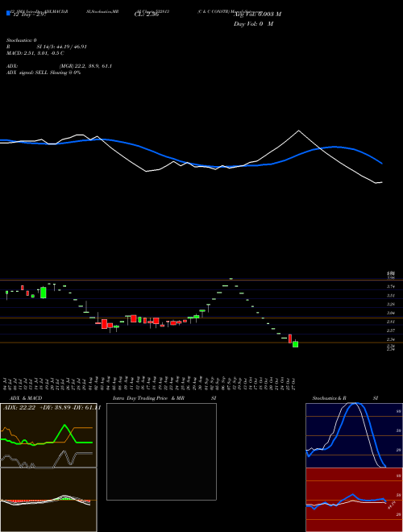Click the 'Avg Vol: 0.003 M' label
This screenshot has width=403, height=532.
pyautogui.click(x=257, y=14)
